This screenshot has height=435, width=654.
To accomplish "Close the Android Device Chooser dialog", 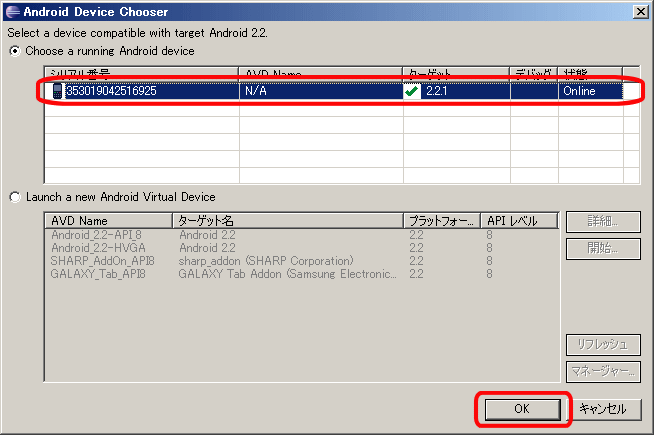I will (x=641, y=12).
